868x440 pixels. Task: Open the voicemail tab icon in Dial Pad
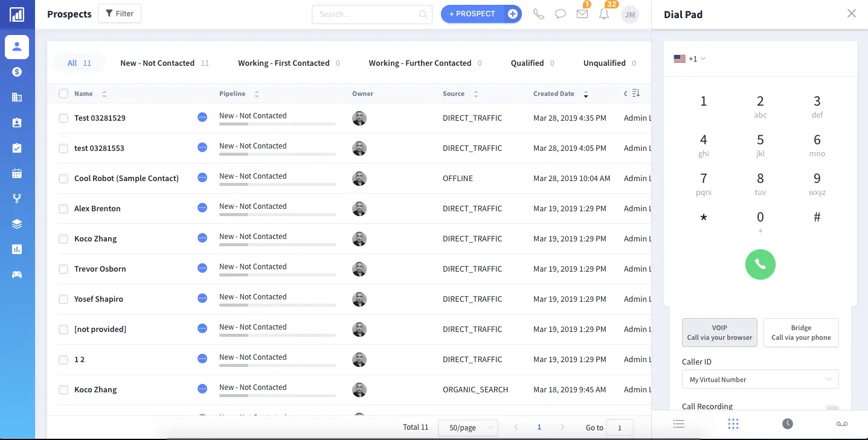[841, 424]
